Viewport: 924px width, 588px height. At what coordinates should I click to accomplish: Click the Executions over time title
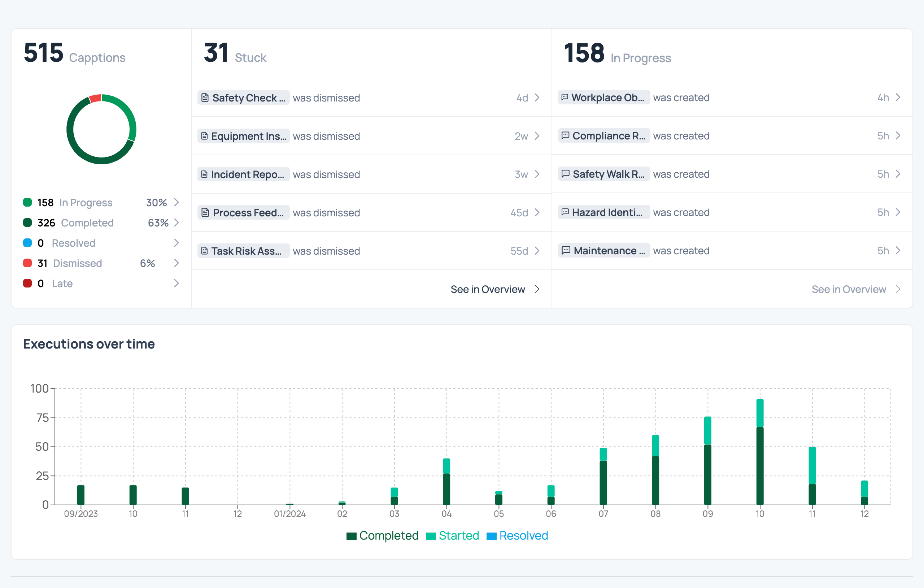click(x=89, y=344)
